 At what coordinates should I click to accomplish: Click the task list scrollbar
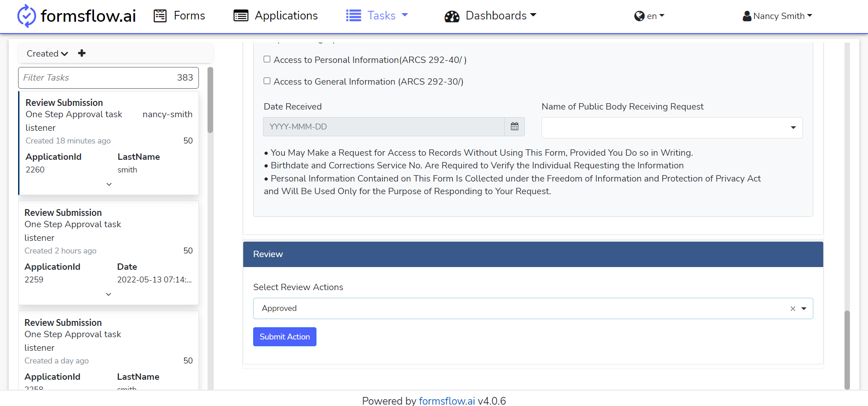tap(210, 100)
